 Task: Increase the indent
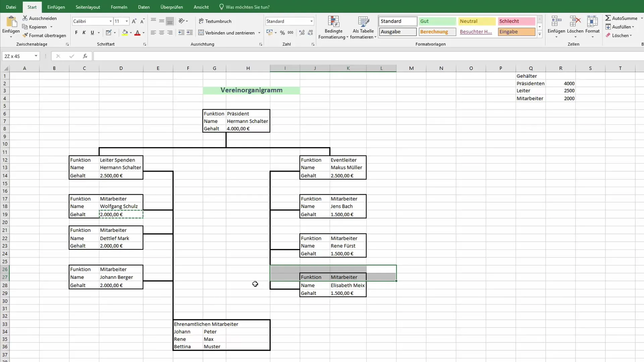tap(190, 33)
